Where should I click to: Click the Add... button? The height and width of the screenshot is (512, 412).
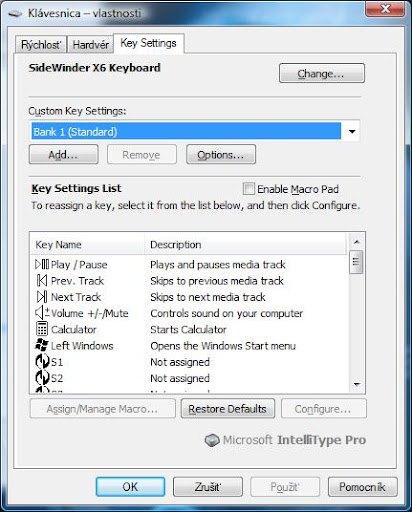click(63, 155)
